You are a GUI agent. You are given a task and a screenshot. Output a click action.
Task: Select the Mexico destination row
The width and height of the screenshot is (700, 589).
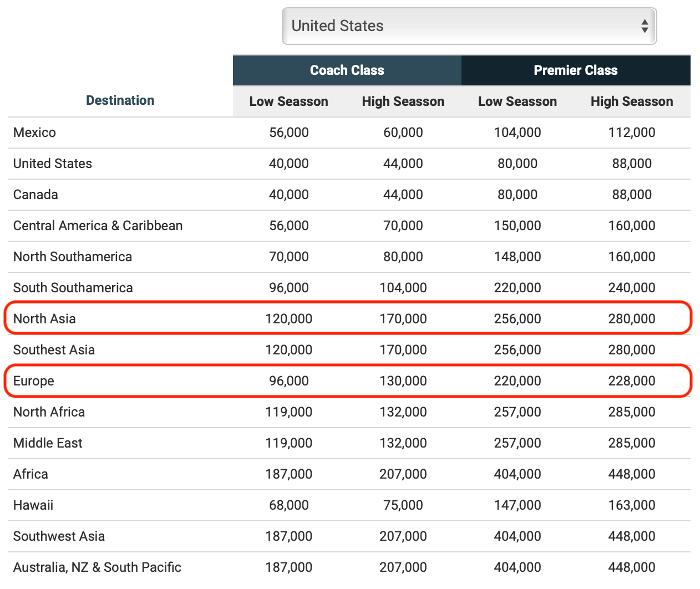pyautogui.click(x=34, y=133)
